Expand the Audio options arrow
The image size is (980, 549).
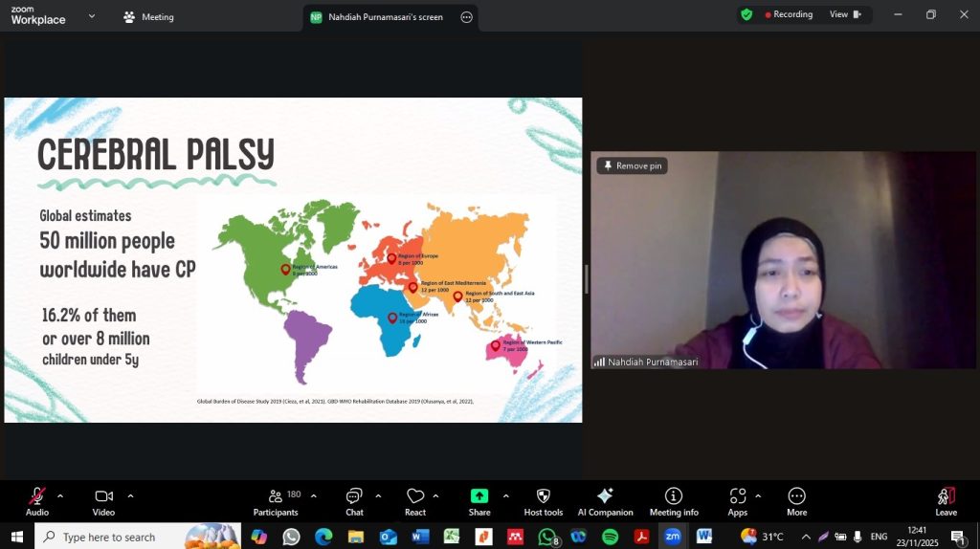coord(60,495)
